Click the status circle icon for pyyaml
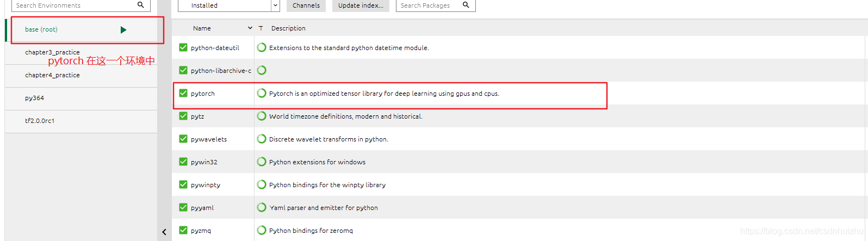 click(x=262, y=207)
